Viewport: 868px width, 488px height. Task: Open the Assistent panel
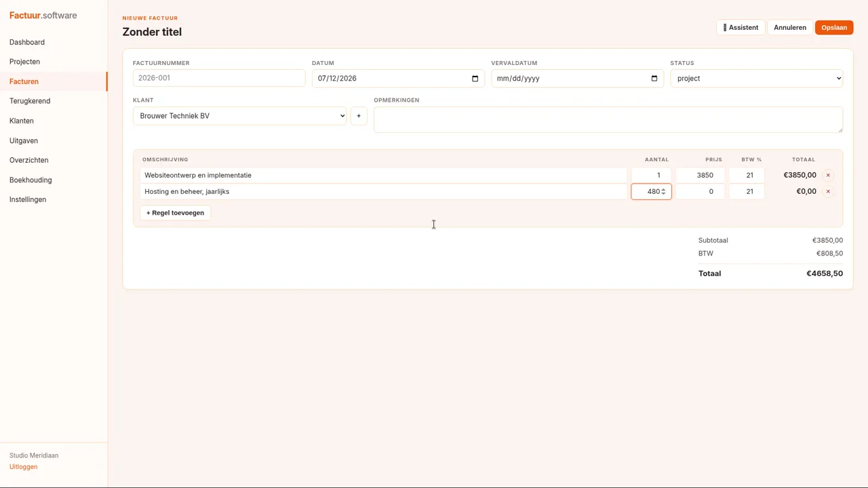pos(741,27)
